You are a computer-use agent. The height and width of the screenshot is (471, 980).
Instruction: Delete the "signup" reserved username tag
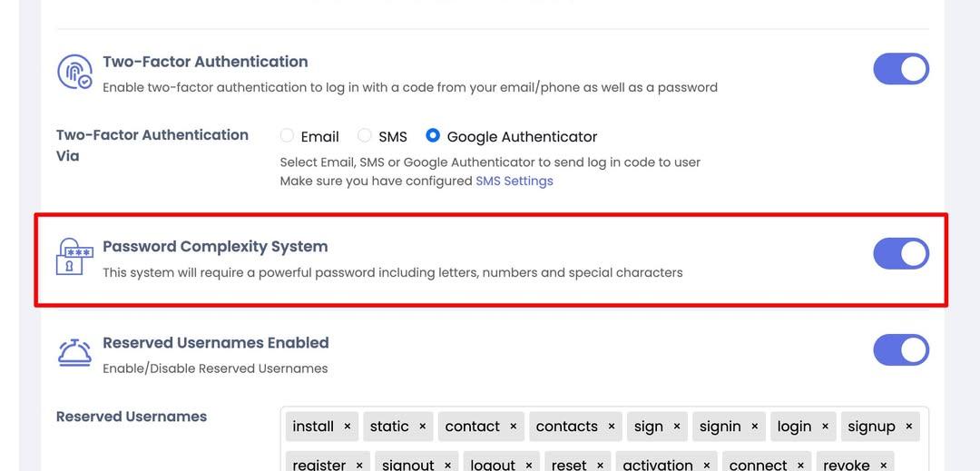pyautogui.click(x=909, y=427)
